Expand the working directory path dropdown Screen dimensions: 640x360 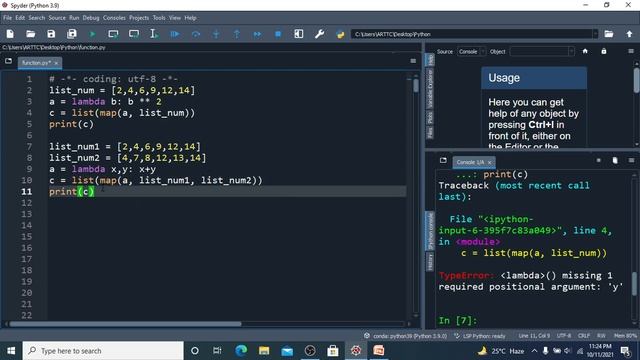(x=596, y=34)
